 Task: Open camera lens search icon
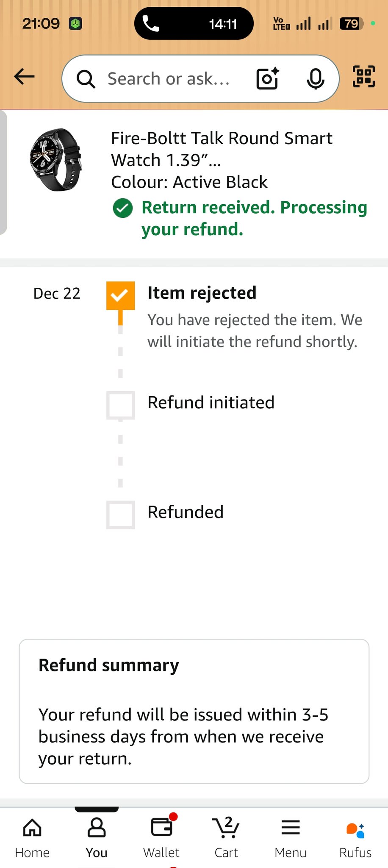268,78
